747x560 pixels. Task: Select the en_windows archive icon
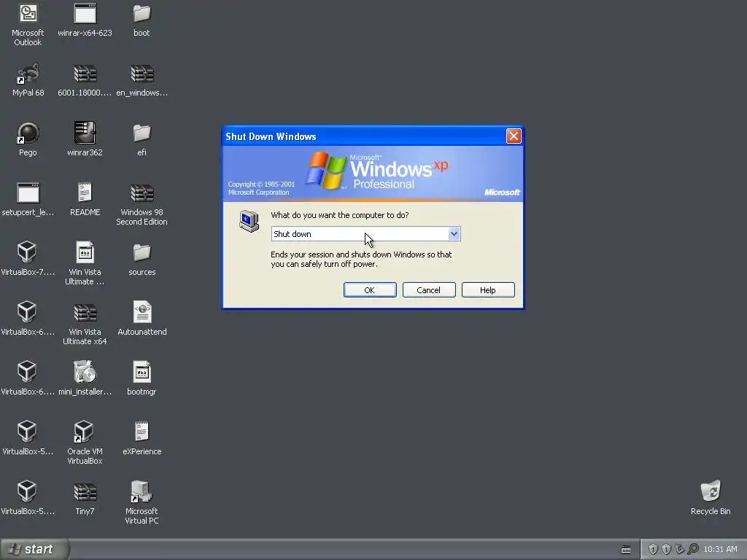click(142, 74)
